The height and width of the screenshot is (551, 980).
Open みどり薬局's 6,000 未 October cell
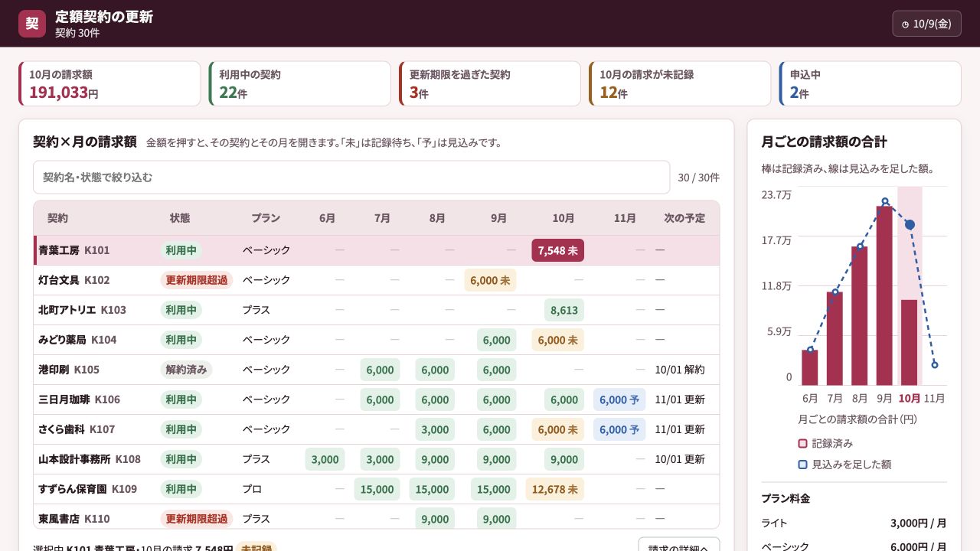[x=557, y=340]
